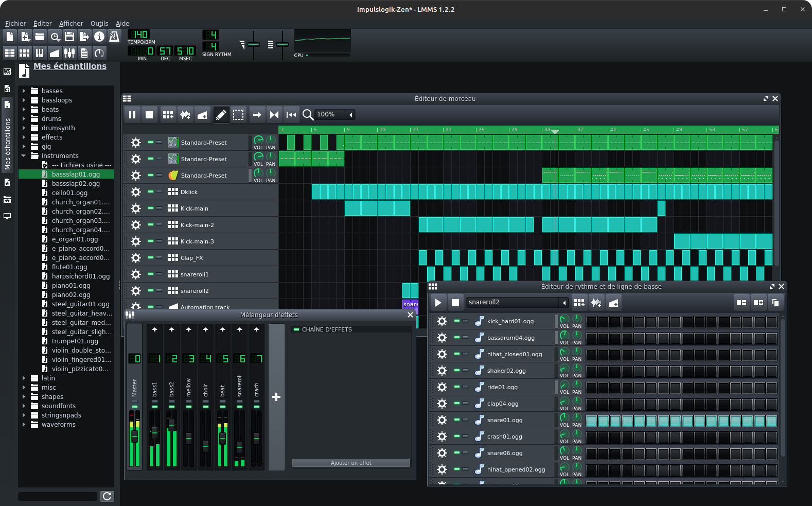
Task: Click the 'Ajouter un effet' button
Action: 351,463
